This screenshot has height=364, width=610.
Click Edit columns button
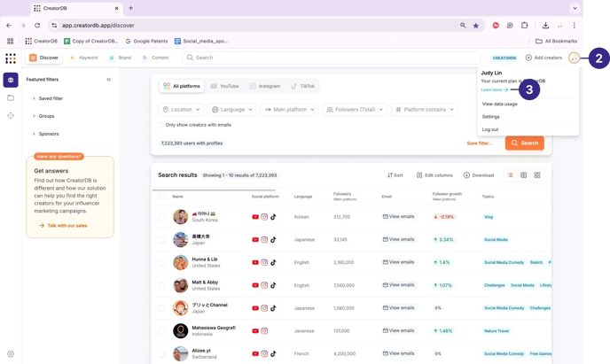(x=434, y=175)
